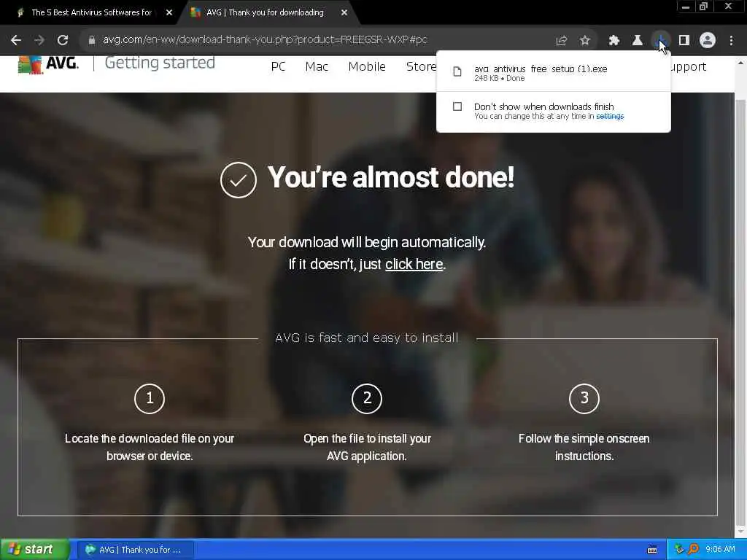Click the browser forward arrow
The image size is (747, 560).
39,40
